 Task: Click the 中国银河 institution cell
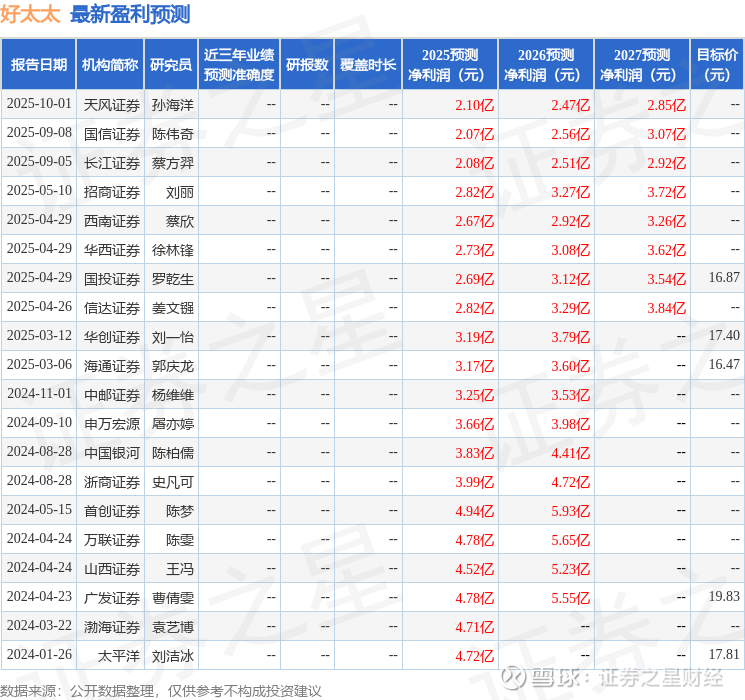click(x=112, y=453)
